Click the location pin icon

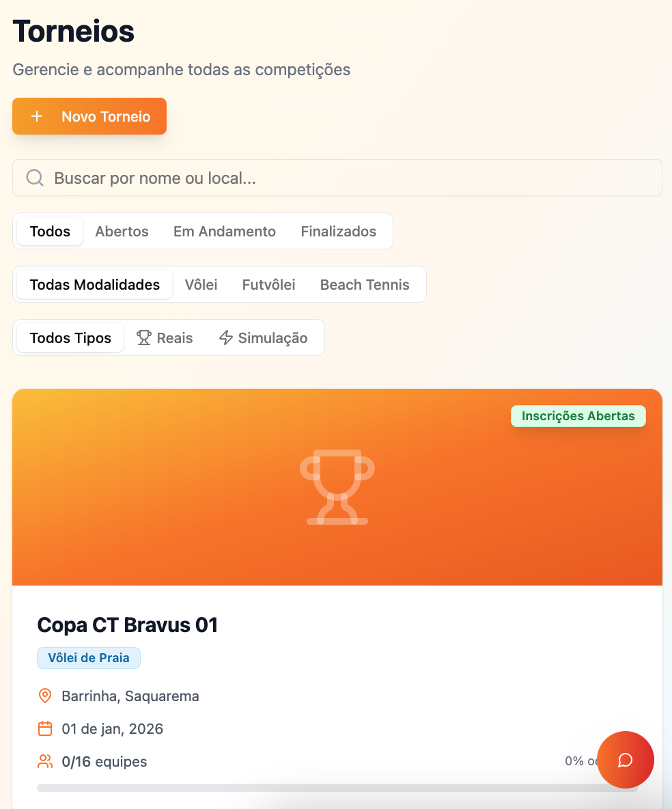pyautogui.click(x=45, y=696)
